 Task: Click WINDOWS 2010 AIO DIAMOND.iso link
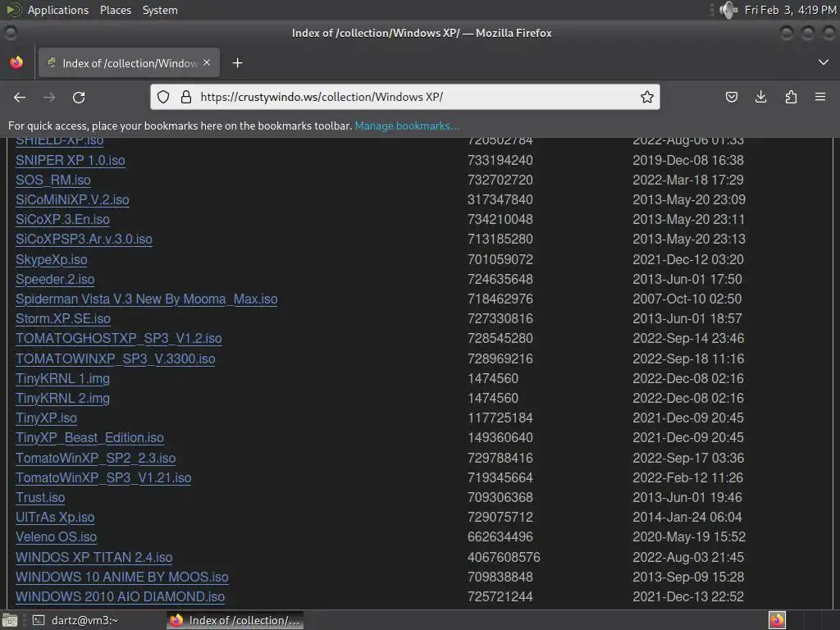tap(120, 597)
